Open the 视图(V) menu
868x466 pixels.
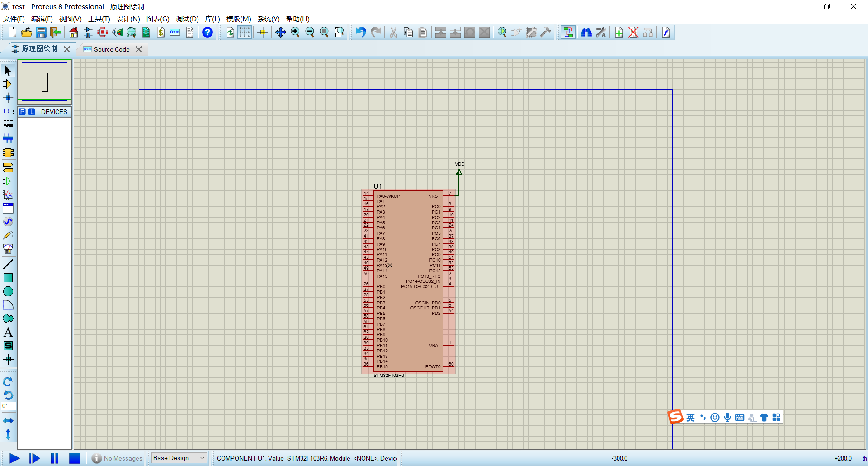pyautogui.click(x=71, y=19)
